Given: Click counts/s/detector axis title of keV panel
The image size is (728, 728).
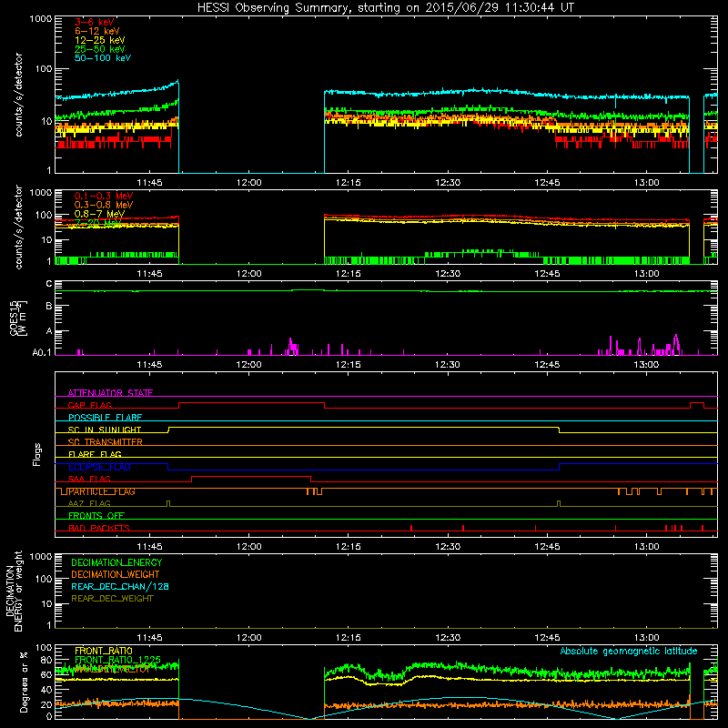Looking at the screenshot, I should click(18, 95).
